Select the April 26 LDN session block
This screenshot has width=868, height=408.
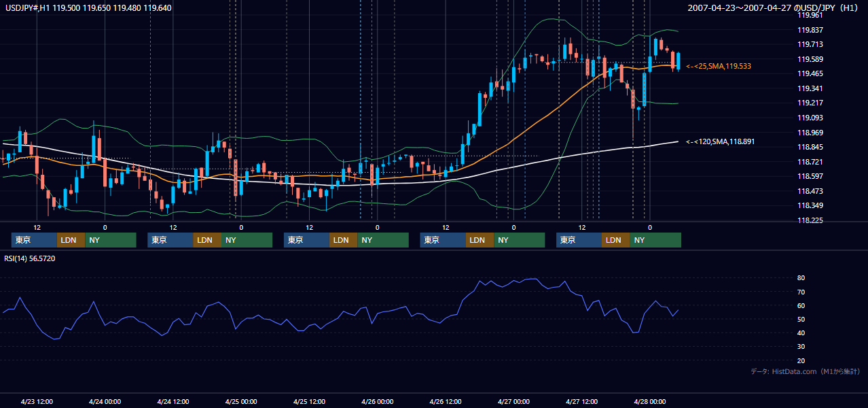click(x=480, y=240)
